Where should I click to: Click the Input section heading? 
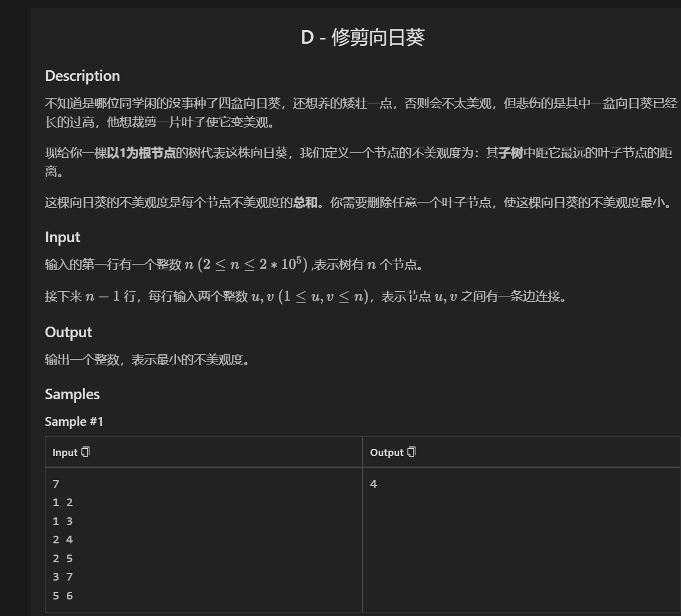62,237
